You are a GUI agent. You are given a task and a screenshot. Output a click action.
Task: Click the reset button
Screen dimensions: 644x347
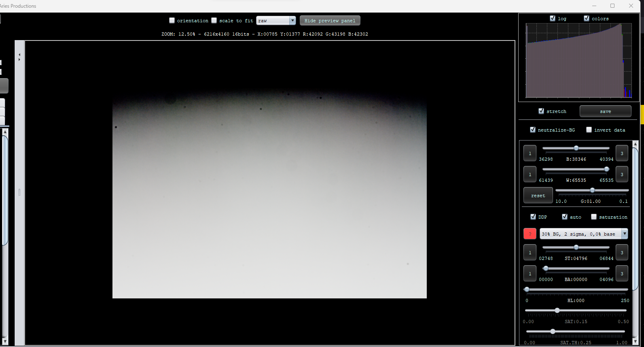coord(538,196)
